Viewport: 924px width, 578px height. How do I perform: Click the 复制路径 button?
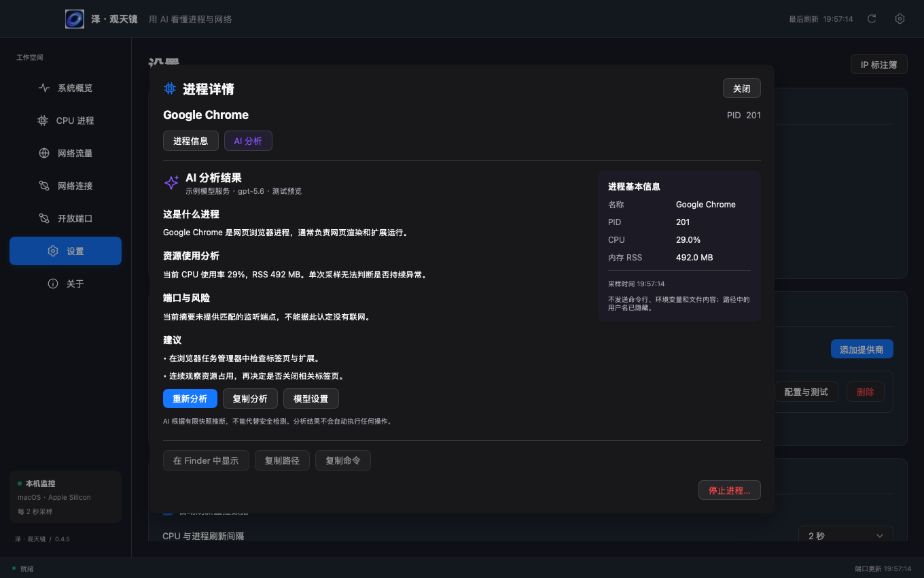pyautogui.click(x=282, y=460)
